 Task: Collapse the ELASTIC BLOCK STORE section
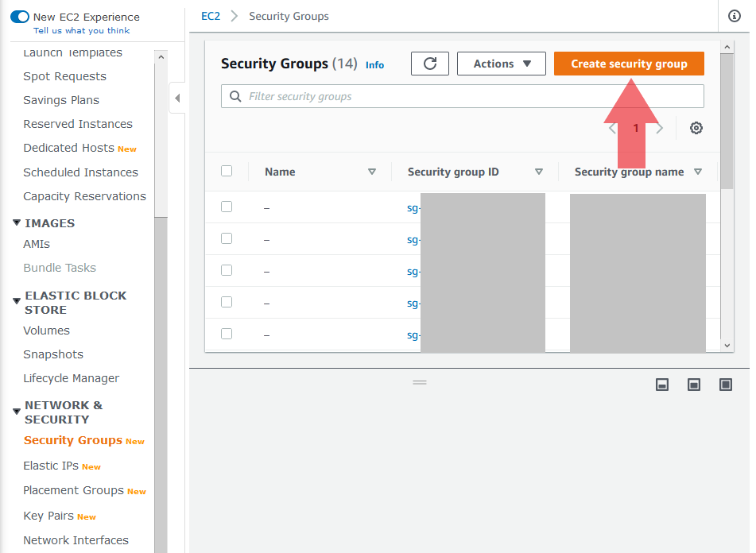pyautogui.click(x=17, y=301)
